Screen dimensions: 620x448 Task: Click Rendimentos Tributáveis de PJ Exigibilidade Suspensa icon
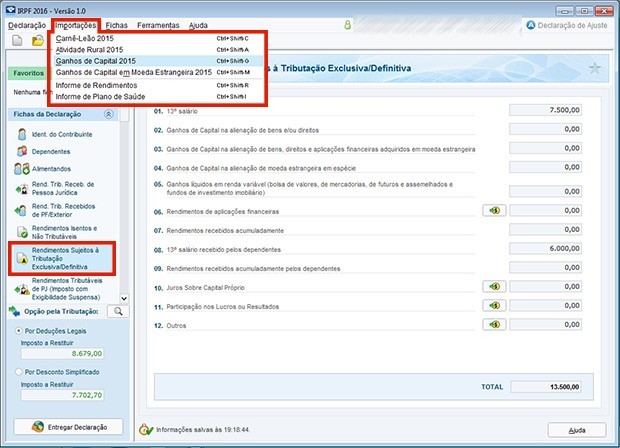point(22,289)
